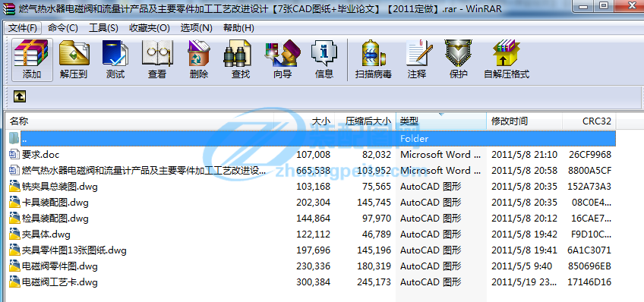Viewport: 644px width, 302px height.
Task: Click DWG icon beside 电磁阀工艺卡.dwg
Action: click(14, 282)
